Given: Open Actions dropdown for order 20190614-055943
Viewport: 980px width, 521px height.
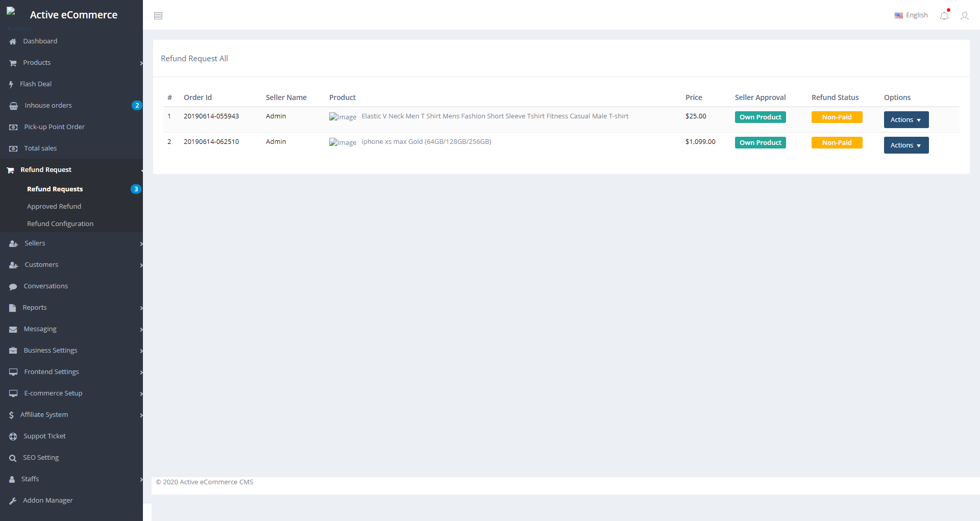Looking at the screenshot, I should click(x=906, y=120).
